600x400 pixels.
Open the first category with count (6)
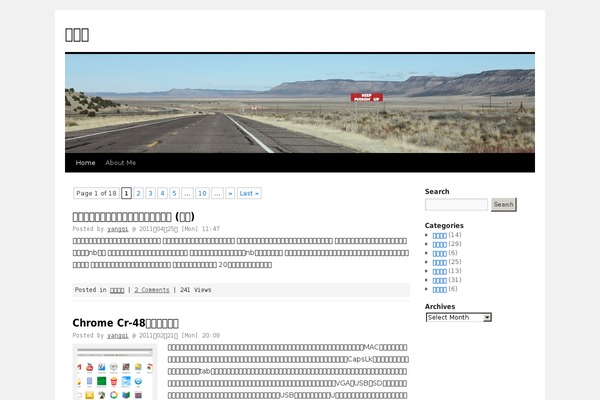point(439,253)
